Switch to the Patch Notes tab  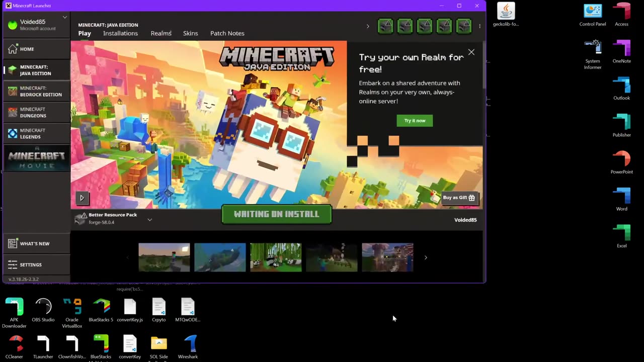point(227,33)
